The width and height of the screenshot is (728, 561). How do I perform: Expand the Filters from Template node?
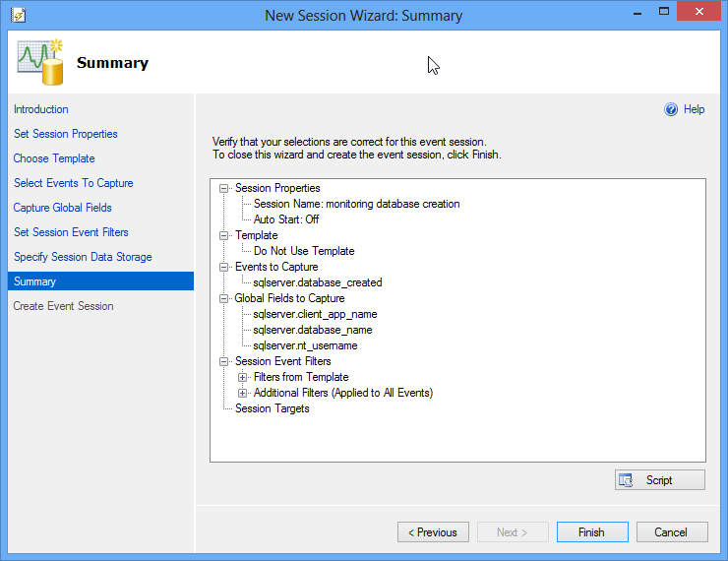[243, 377]
